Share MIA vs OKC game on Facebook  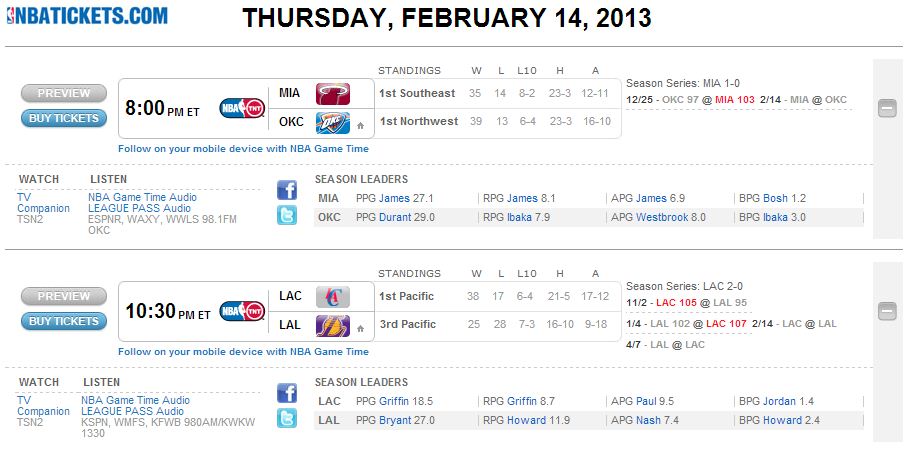point(287,190)
